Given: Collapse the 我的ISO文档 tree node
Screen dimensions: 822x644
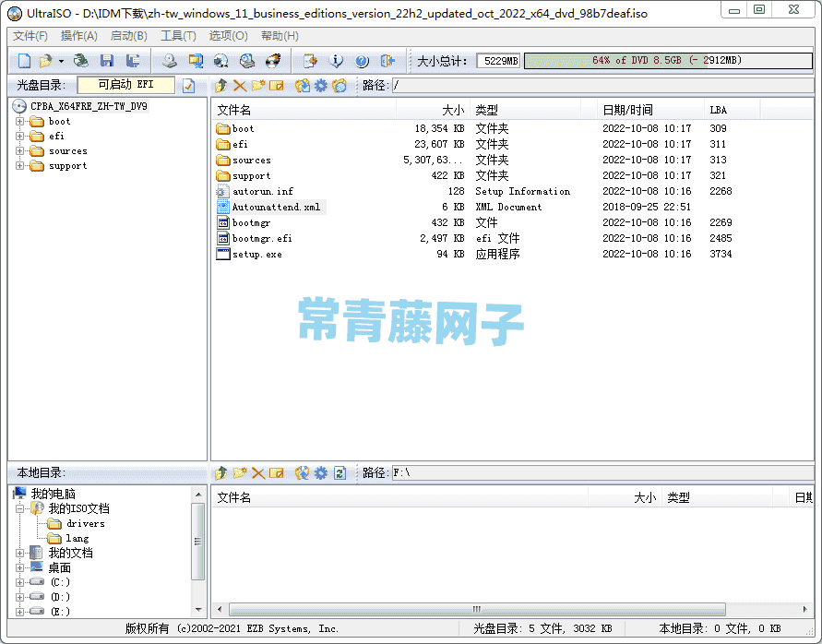Looking at the screenshot, I should tap(20, 508).
